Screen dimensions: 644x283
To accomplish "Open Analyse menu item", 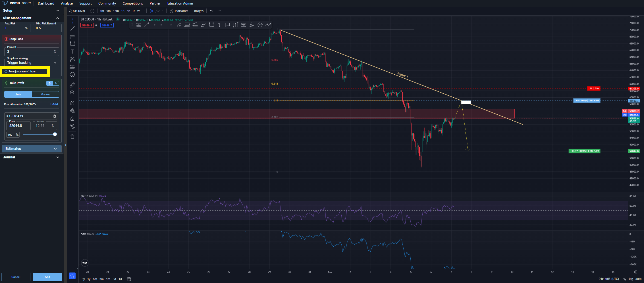I will (67, 3).
